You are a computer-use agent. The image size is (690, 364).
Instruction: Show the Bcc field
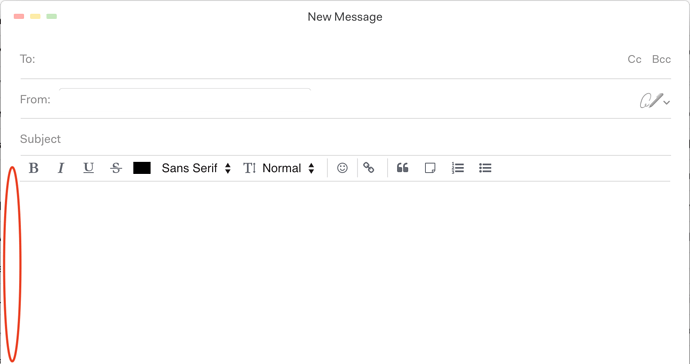[661, 59]
